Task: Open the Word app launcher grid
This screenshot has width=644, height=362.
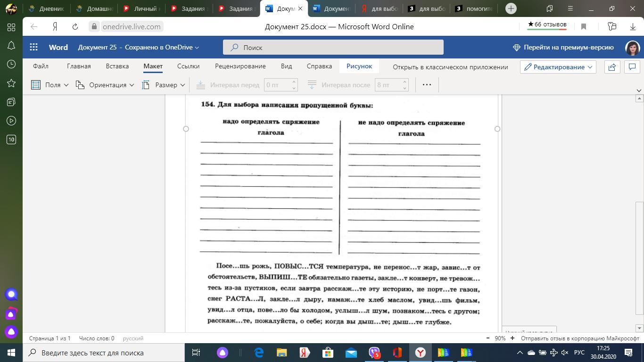Action: click(x=33, y=47)
